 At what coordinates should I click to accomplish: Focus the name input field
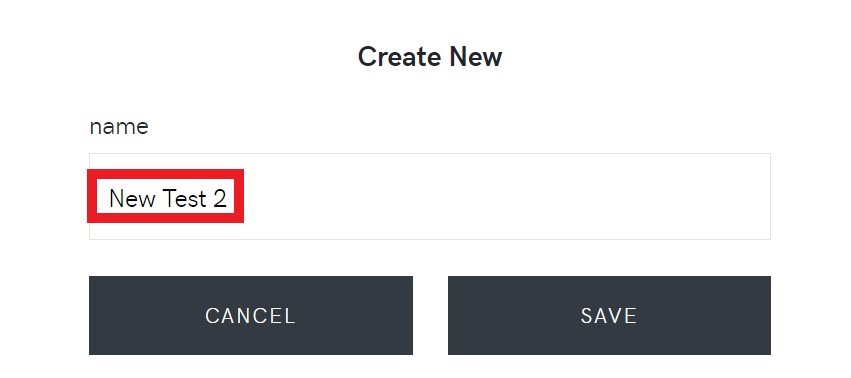coord(430,196)
